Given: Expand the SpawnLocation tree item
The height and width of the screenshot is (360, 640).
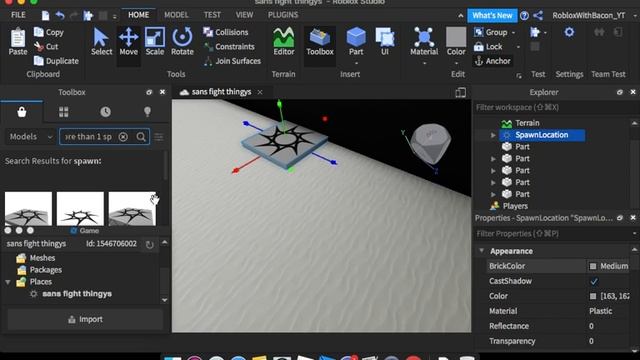Looking at the screenshot, I should pos(493,135).
